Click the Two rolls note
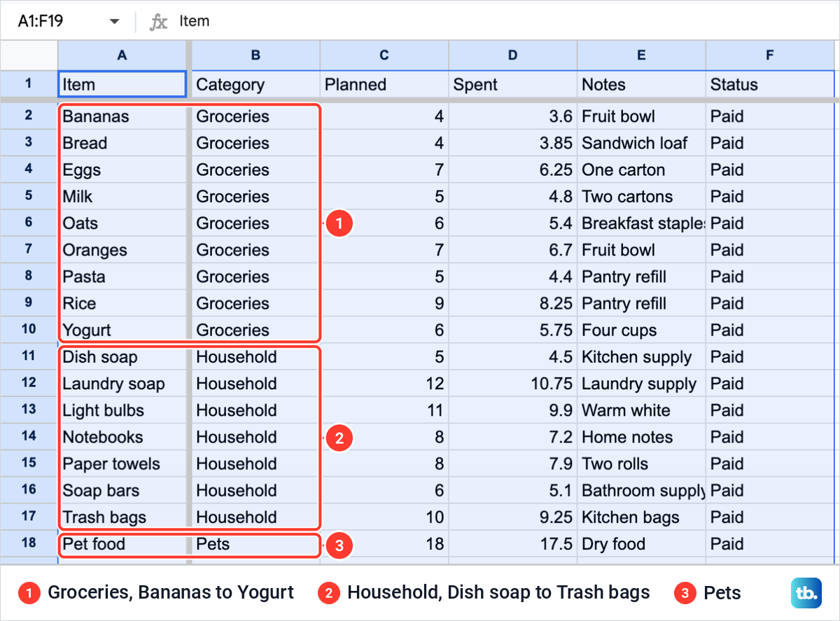 [x=641, y=463]
